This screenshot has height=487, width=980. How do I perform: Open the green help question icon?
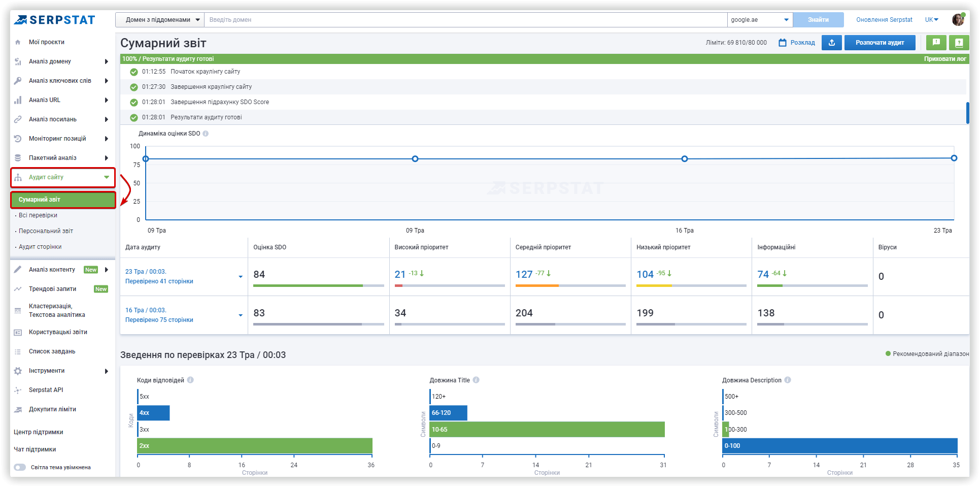coord(959,43)
